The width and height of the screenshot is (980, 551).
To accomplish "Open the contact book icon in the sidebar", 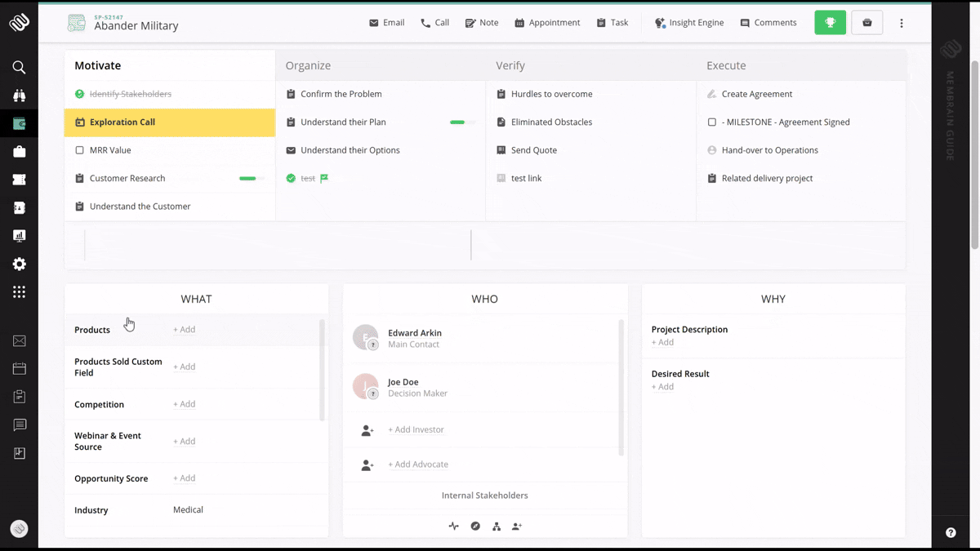I will (x=19, y=208).
